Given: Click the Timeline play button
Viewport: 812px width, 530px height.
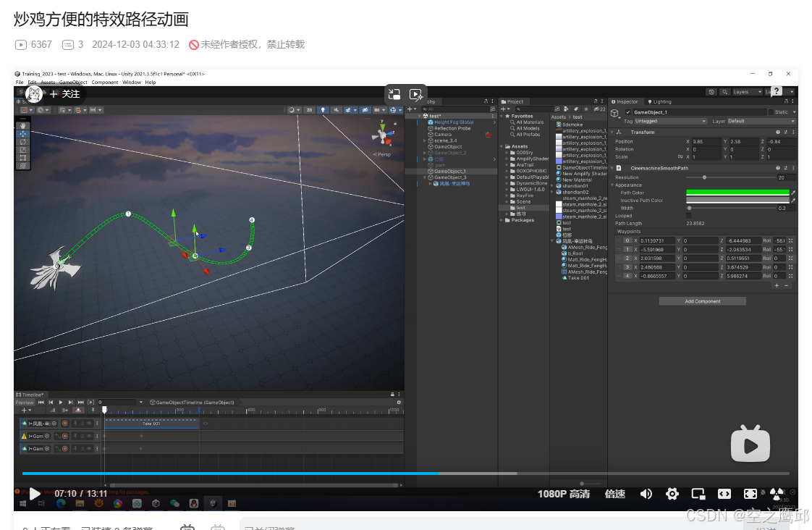Looking at the screenshot, I should (61, 403).
